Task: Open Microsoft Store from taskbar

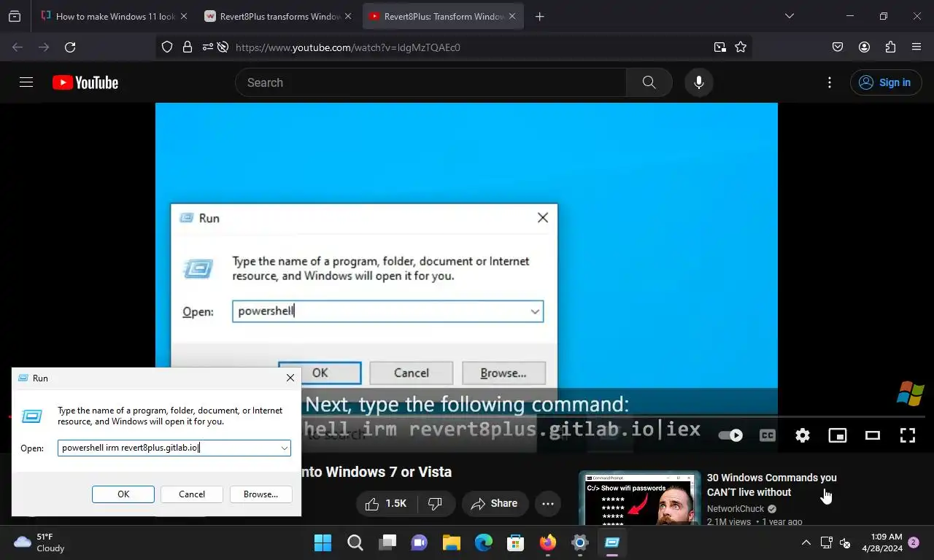Action: (516, 542)
